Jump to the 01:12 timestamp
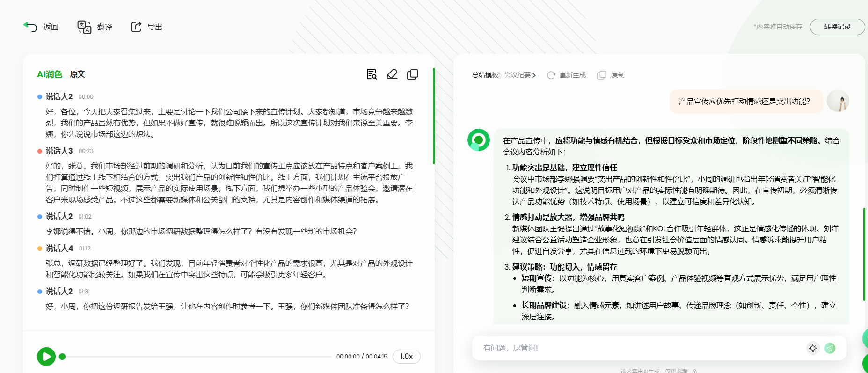 click(x=85, y=249)
